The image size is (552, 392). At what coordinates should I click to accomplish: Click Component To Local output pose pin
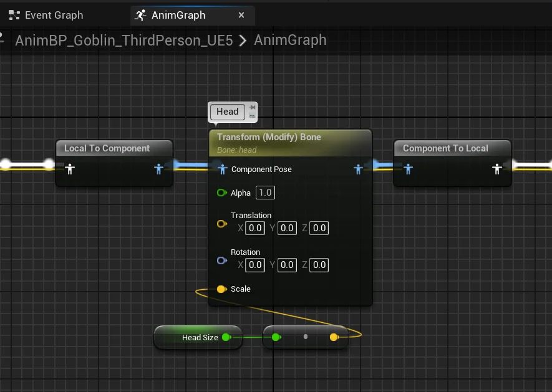pos(497,170)
